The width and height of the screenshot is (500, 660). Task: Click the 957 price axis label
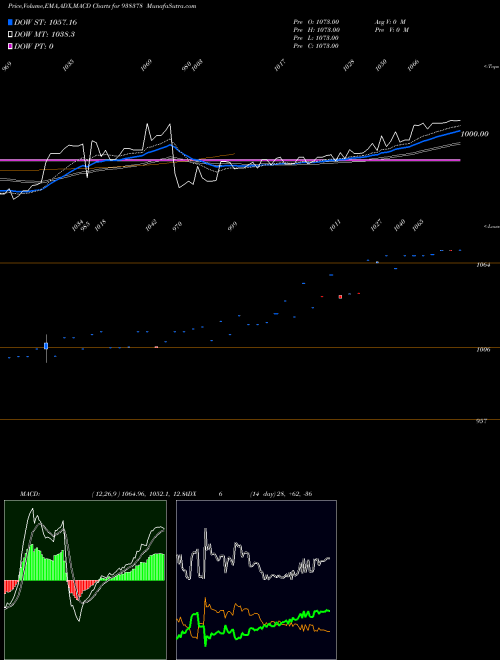[x=481, y=421]
